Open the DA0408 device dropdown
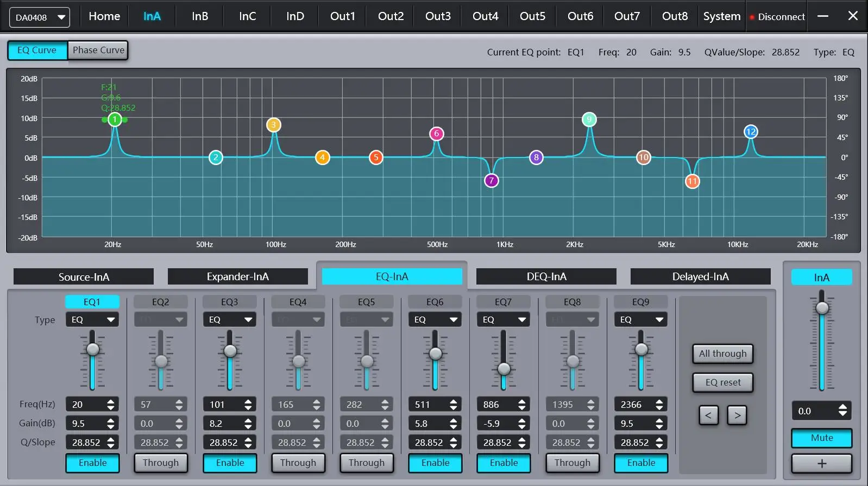The image size is (868, 486). 40,17
